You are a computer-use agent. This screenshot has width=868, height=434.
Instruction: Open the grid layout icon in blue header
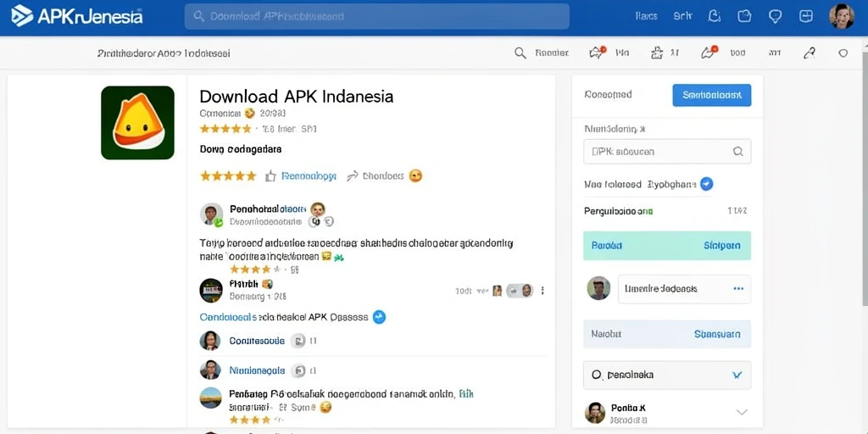806,16
